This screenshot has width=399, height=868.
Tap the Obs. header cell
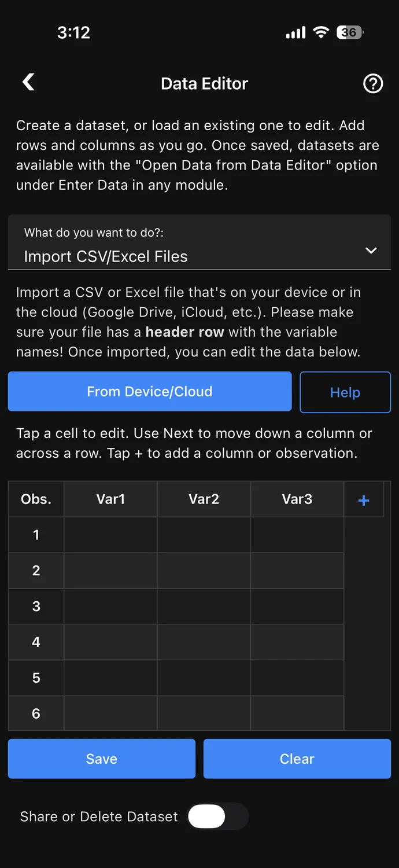click(x=36, y=499)
